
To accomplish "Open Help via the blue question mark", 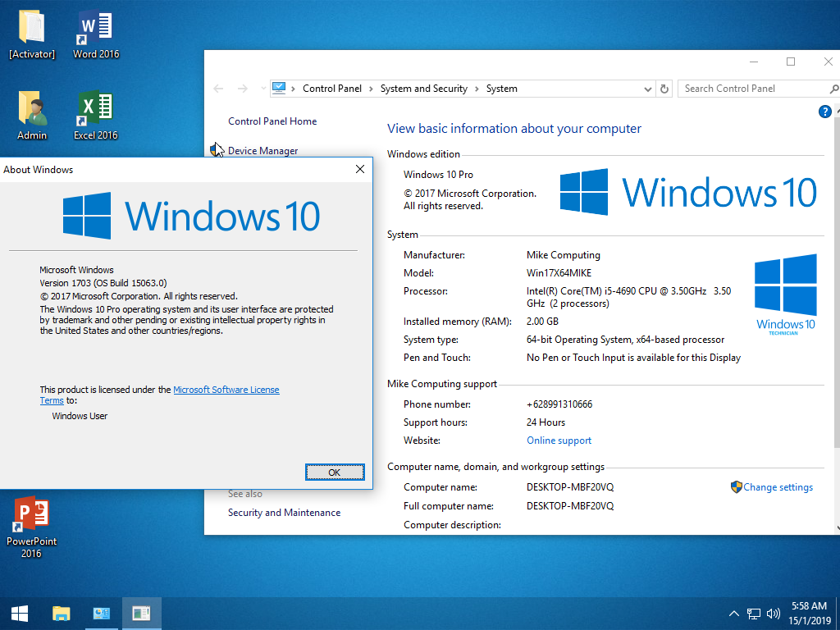I will pyautogui.click(x=824, y=111).
